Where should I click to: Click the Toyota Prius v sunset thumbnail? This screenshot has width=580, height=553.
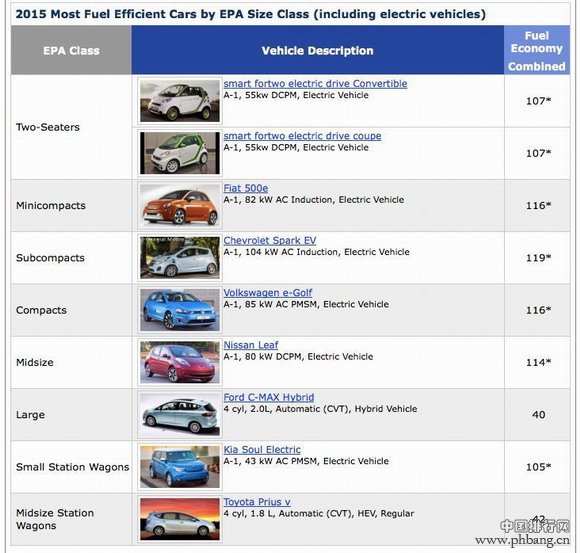pos(180,519)
